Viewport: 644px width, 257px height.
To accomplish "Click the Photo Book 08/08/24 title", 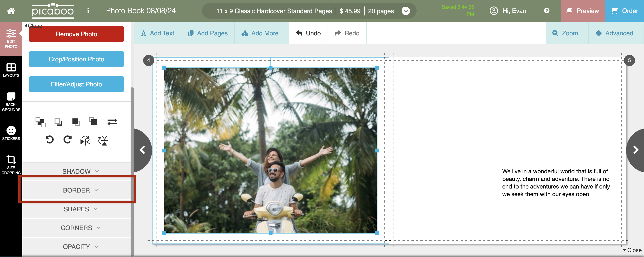I will pos(141,11).
